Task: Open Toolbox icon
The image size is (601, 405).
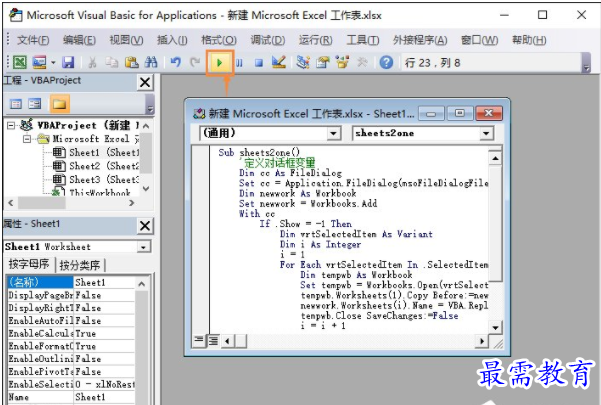Action: tap(362, 62)
